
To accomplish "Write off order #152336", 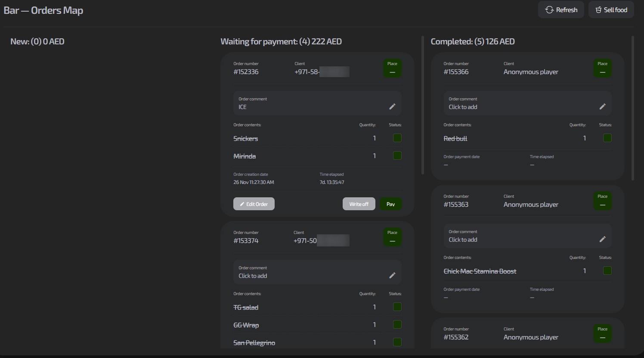I will (x=359, y=204).
